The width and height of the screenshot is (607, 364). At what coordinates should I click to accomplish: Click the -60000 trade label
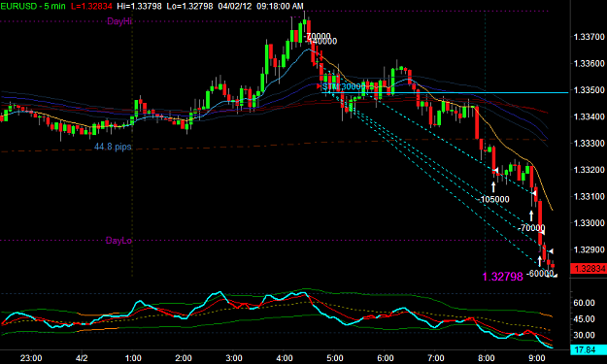click(x=540, y=274)
